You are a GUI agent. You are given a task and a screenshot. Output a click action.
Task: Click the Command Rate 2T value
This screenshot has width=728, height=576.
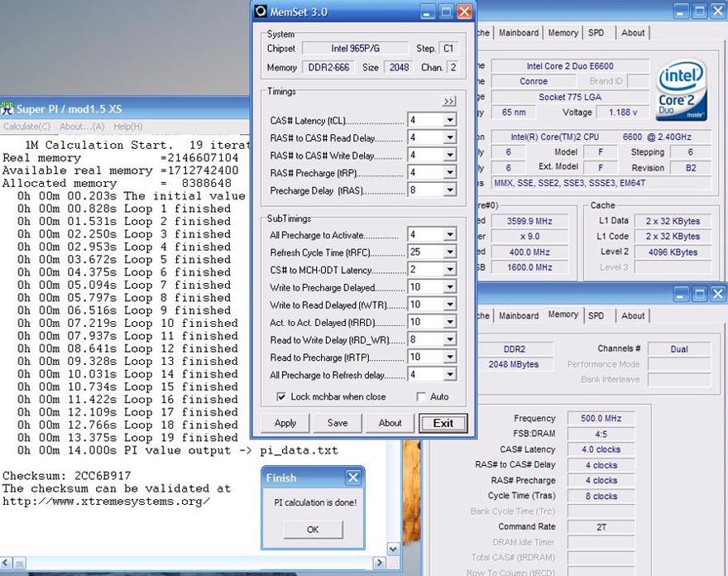601,527
